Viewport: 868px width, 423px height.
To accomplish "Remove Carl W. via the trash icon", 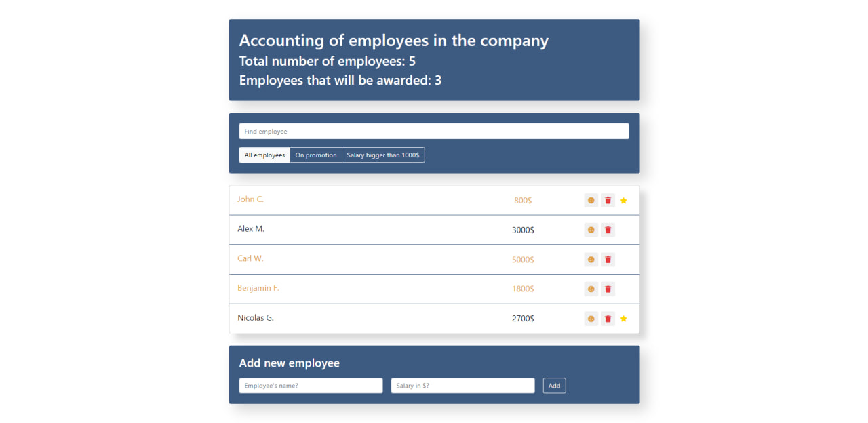I will click(608, 259).
